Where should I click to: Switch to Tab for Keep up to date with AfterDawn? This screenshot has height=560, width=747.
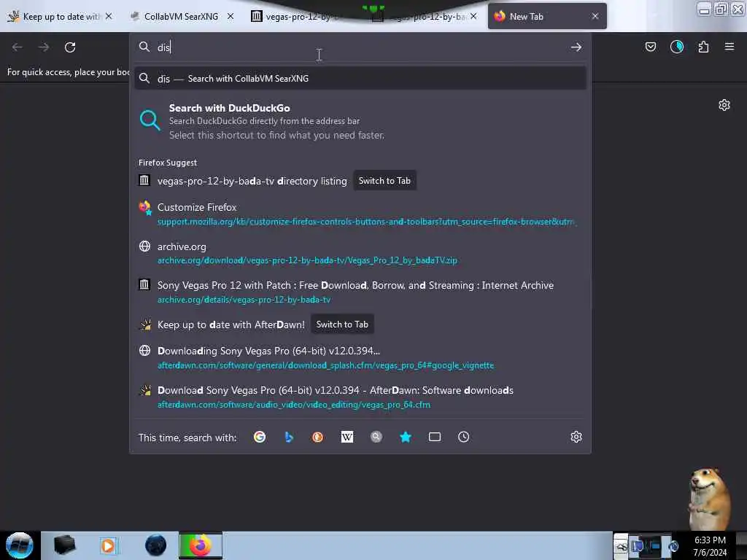click(x=342, y=324)
